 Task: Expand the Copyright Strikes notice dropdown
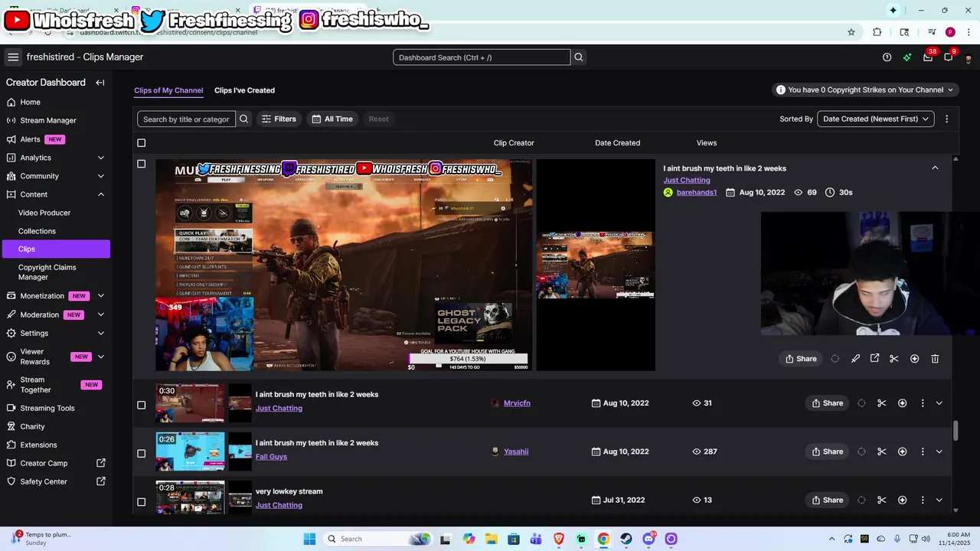click(865, 90)
